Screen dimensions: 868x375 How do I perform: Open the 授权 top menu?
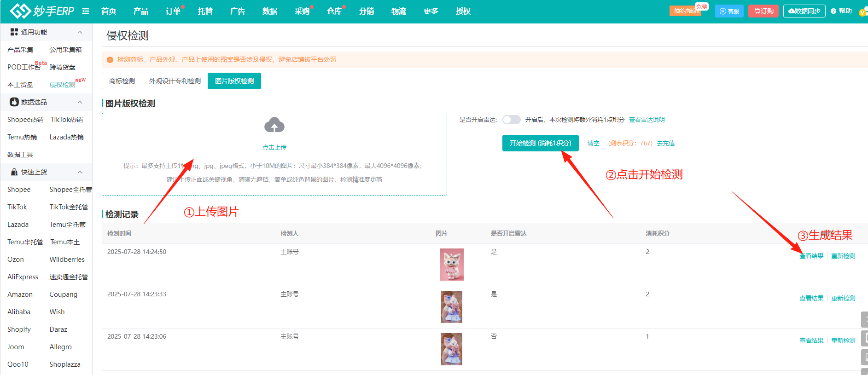pyautogui.click(x=463, y=11)
